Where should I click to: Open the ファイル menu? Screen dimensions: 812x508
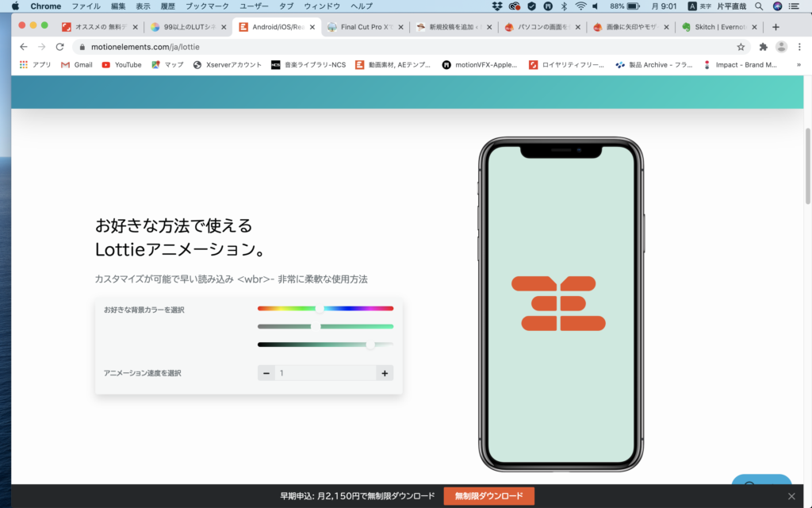[x=86, y=6]
